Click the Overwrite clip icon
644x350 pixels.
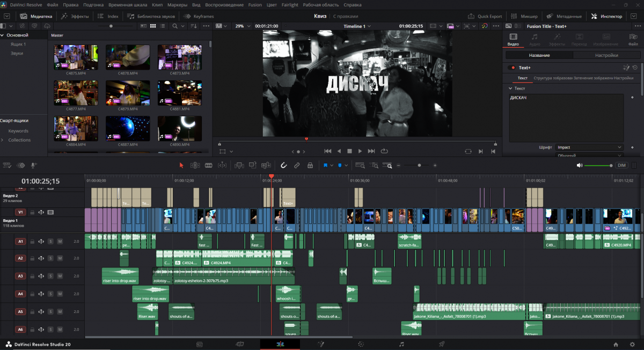pyautogui.click(x=253, y=166)
